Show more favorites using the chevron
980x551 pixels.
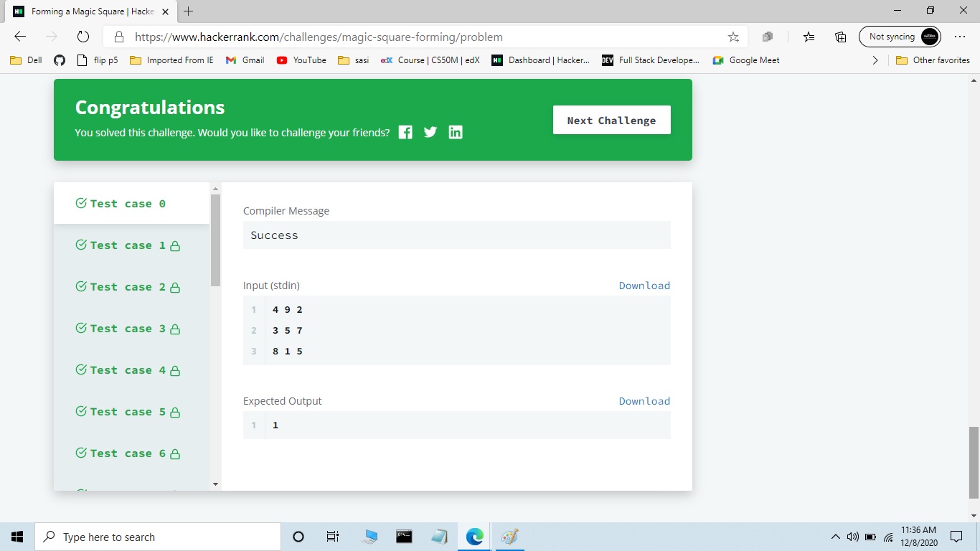[875, 60]
